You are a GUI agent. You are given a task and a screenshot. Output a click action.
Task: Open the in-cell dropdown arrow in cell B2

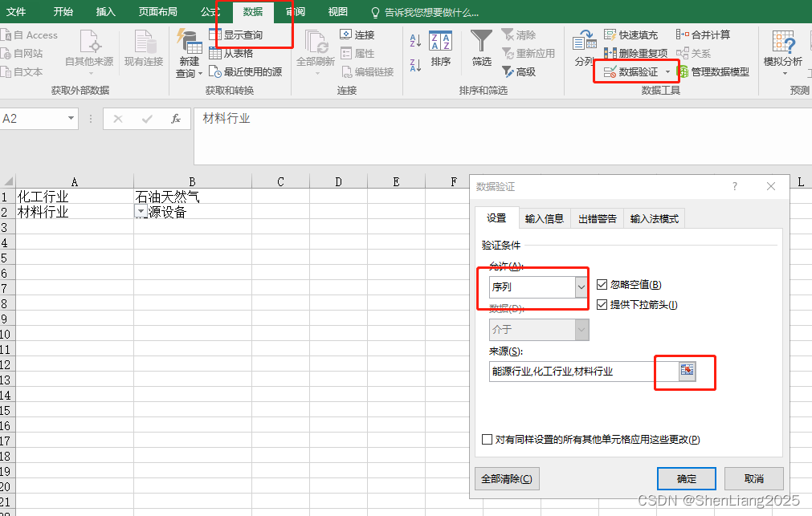tap(139, 211)
